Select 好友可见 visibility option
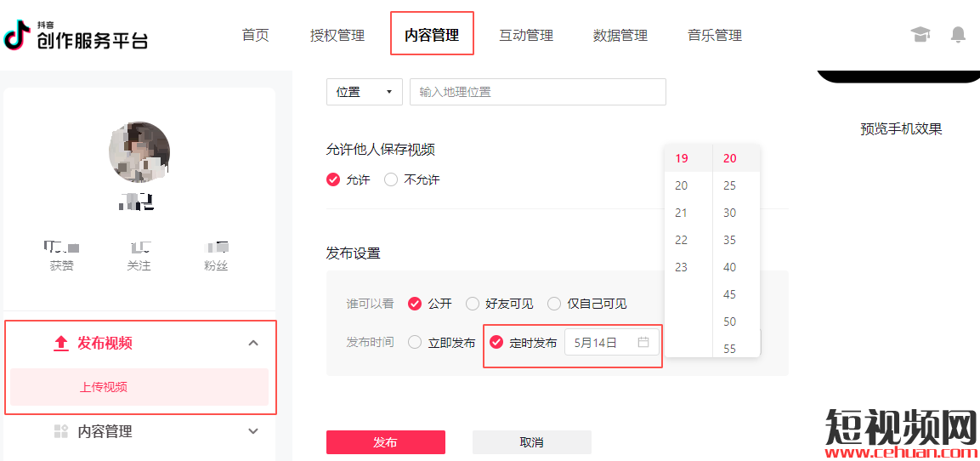Screen dimensions: 980x461 [x=473, y=304]
